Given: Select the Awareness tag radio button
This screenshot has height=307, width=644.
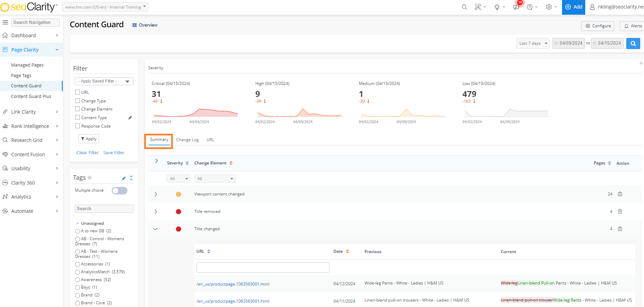Looking at the screenshot, I should [78, 280].
